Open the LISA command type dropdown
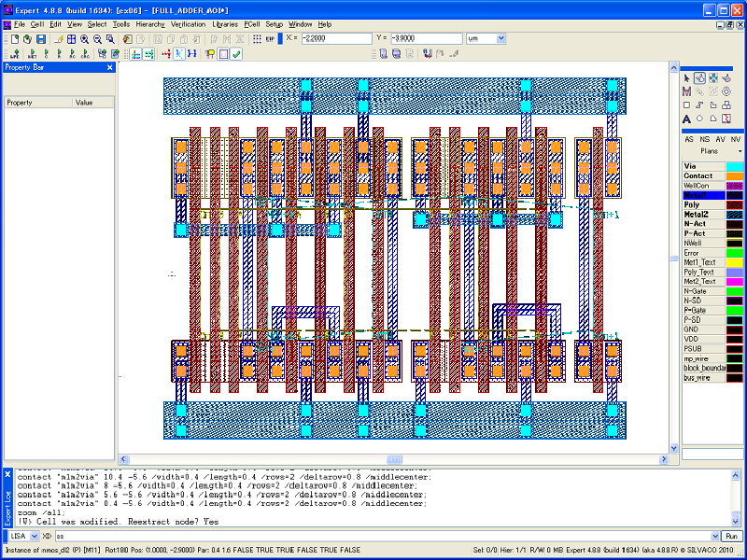 (34, 537)
